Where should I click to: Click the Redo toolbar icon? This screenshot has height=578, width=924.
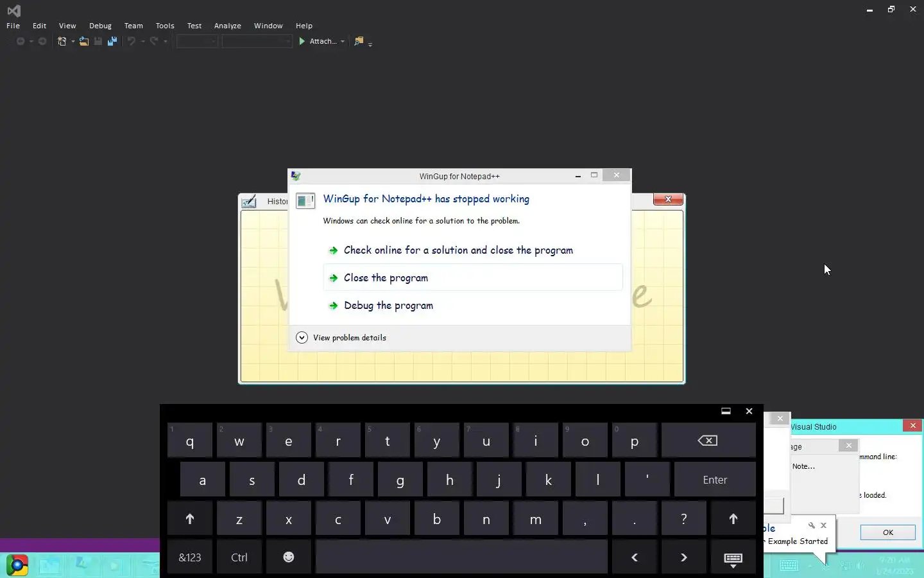coord(154,41)
